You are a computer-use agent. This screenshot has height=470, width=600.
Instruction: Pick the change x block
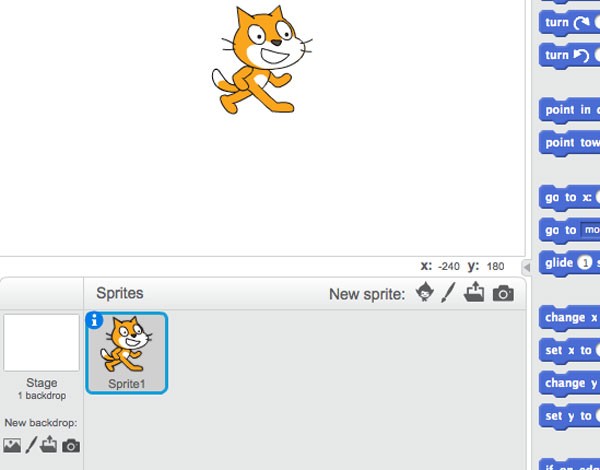(569, 318)
